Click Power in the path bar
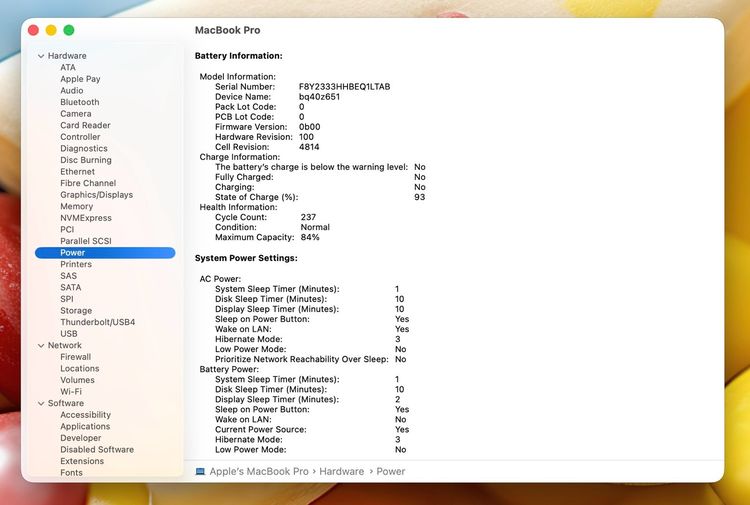Viewport: 750px width, 505px height. (391, 472)
